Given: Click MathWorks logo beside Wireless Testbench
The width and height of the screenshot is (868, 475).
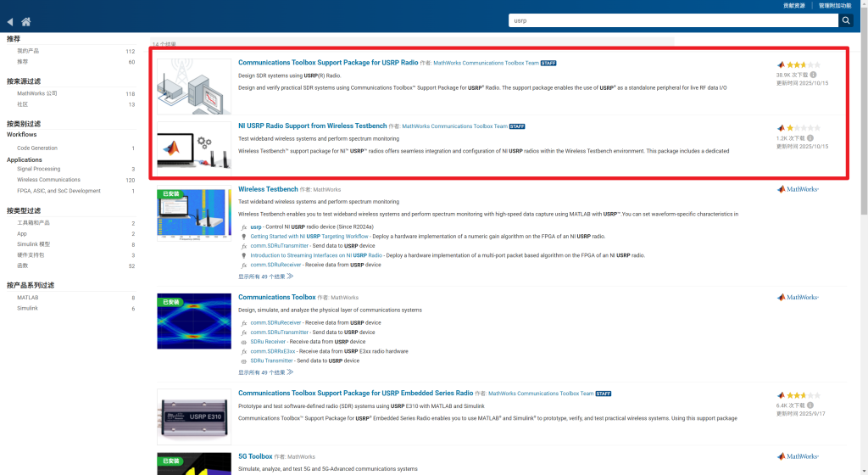Looking at the screenshot, I should coord(798,189).
